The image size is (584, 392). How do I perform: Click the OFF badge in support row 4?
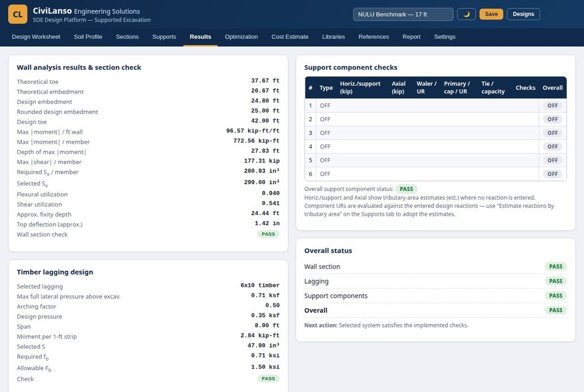553,147
